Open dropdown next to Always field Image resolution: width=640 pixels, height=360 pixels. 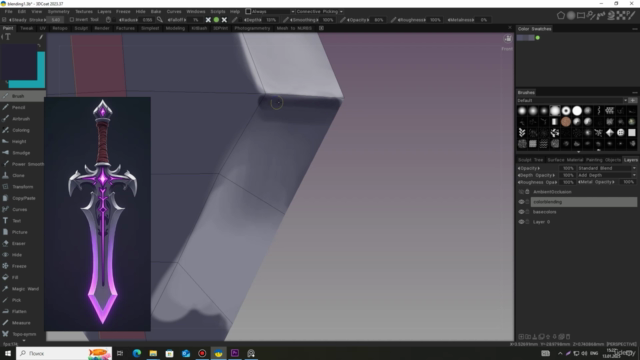[x=293, y=11]
